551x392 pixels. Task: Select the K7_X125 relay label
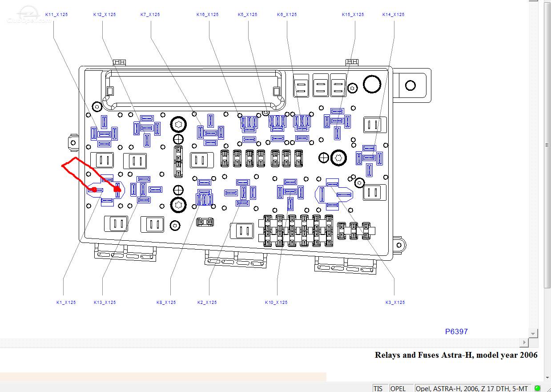point(150,15)
